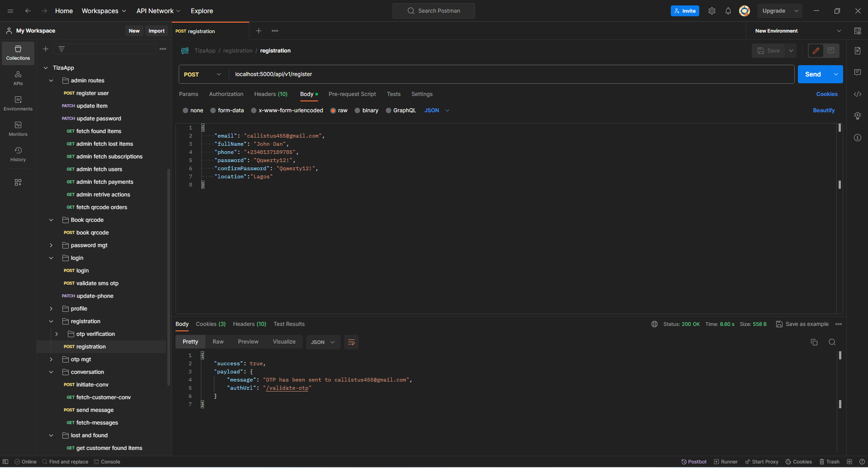Screen dimensions: 868x468
Task: Click the blue Send button
Action: click(x=813, y=74)
